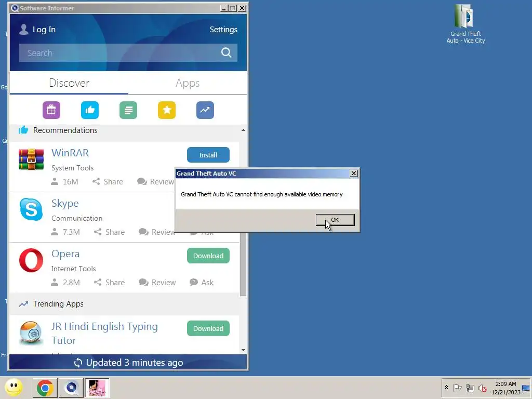532x399 pixels.
Task: Click the search magnifier icon
Action: pos(227,52)
